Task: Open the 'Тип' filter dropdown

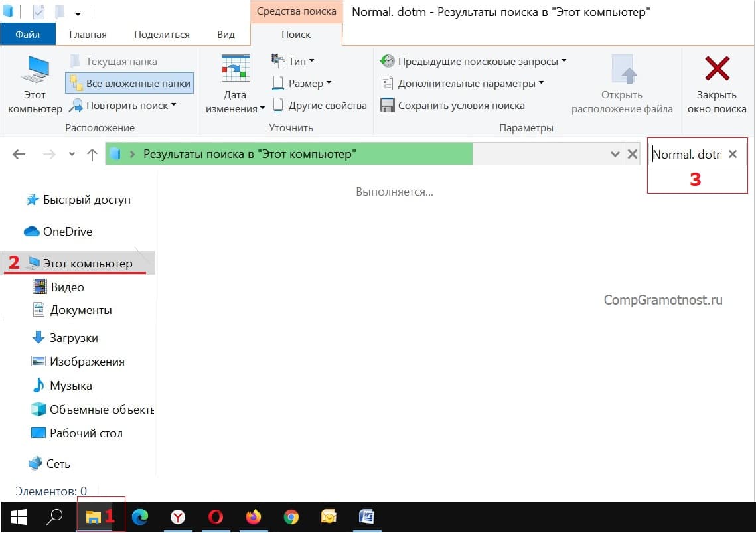Action: (293, 61)
